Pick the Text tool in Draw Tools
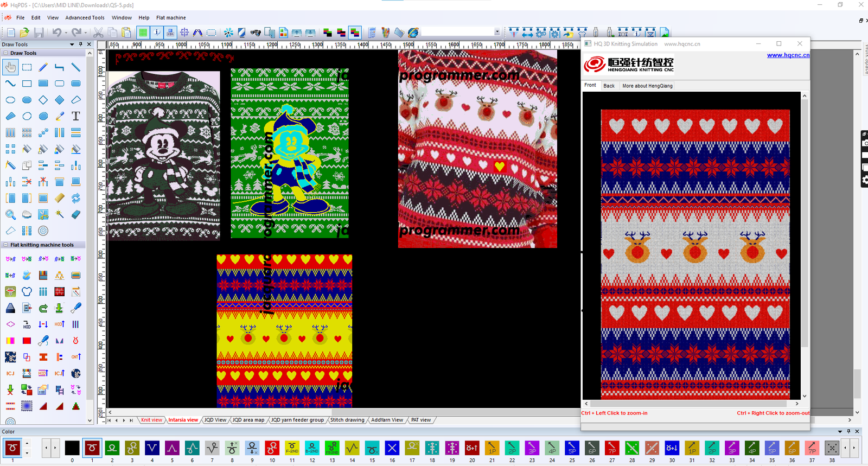Image resolution: width=868 pixels, height=466 pixels. click(76, 116)
